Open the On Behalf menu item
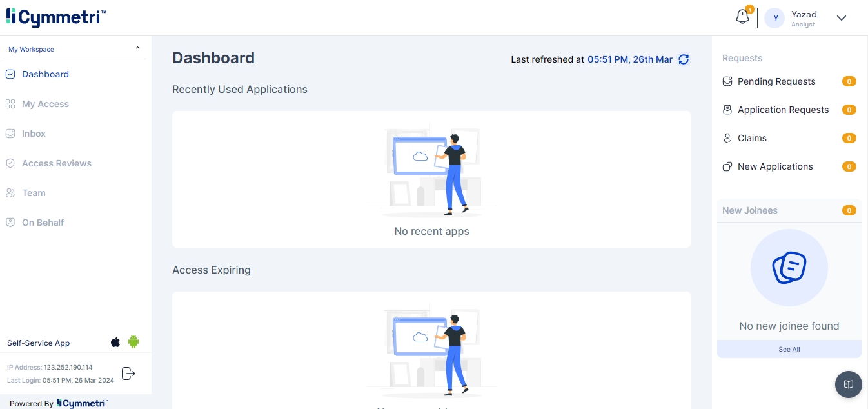The height and width of the screenshot is (409, 868). [x=43, y=223]
